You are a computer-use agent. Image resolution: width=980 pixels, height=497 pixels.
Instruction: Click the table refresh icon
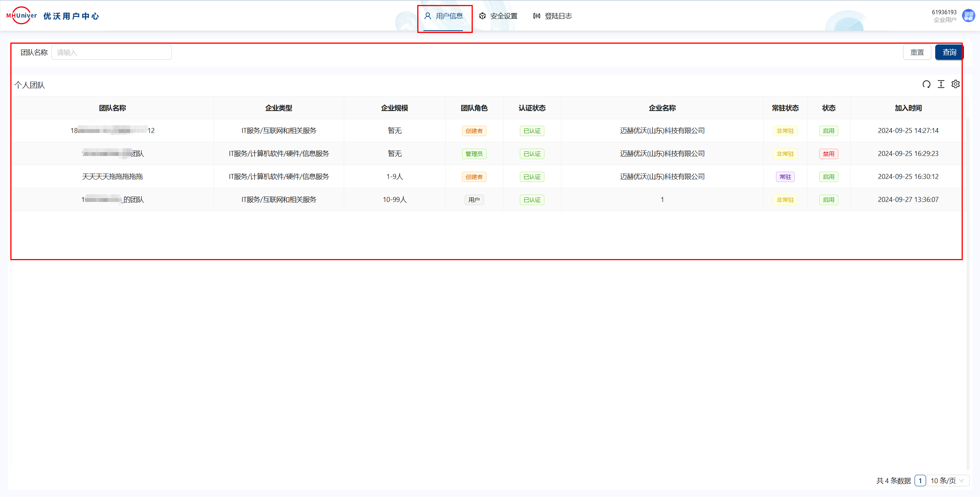click(926, 84)
